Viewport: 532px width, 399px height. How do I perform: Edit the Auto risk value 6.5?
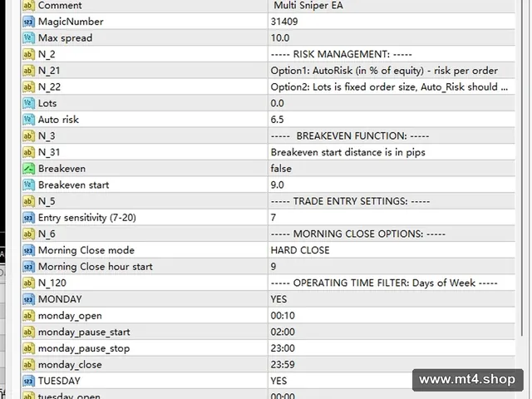click(x=392, y=120)
